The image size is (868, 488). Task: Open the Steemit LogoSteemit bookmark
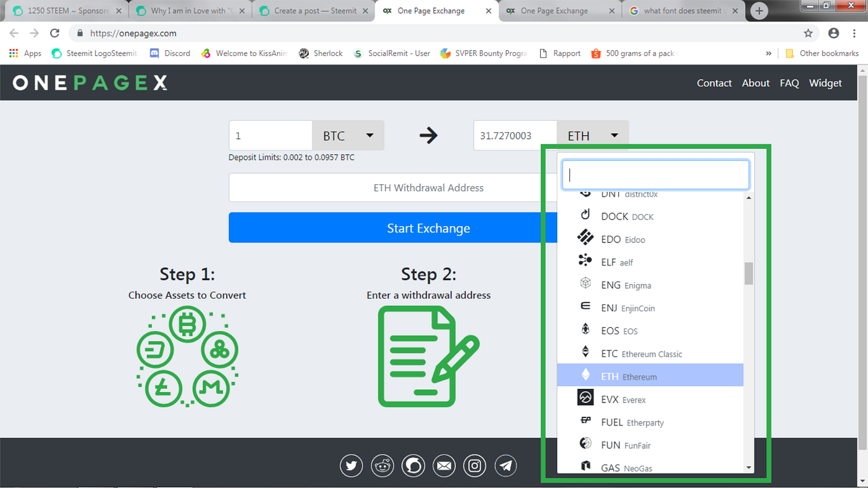point(94,53)
